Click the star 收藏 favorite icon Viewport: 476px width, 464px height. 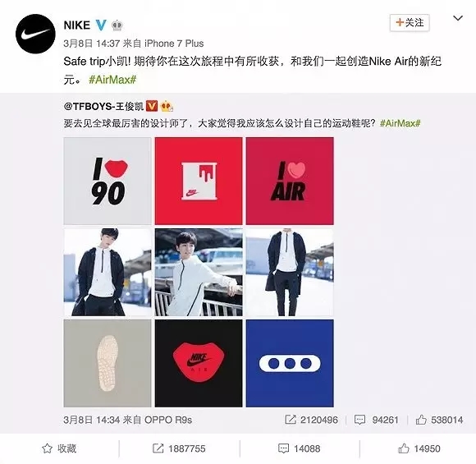coord(47,448)
